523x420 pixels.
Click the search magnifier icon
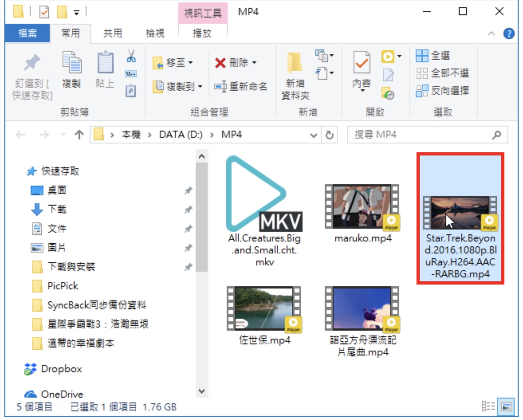pos(497,135)
